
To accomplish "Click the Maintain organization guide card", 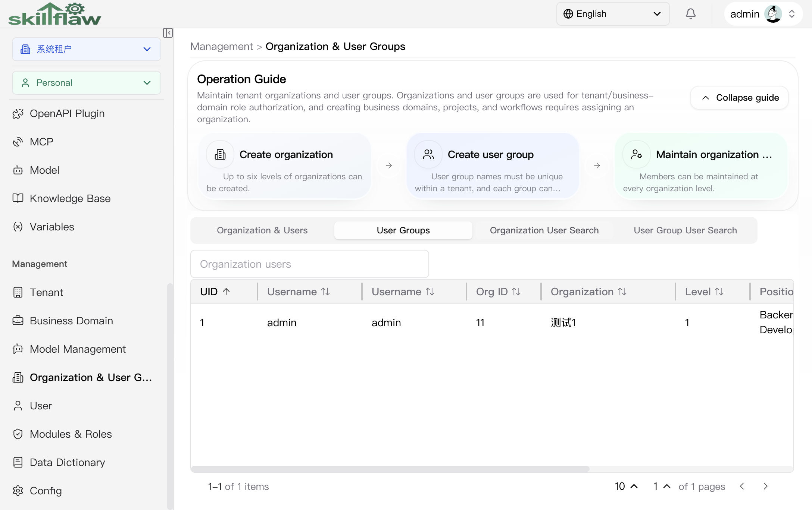I will click(x=701, y=166).
